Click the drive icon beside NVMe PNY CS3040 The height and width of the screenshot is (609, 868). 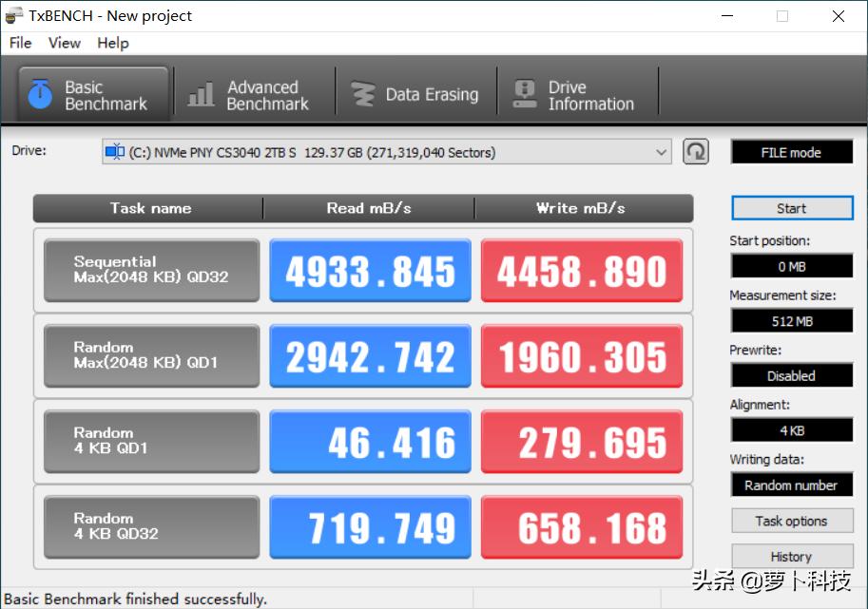[x=114, y=150]
